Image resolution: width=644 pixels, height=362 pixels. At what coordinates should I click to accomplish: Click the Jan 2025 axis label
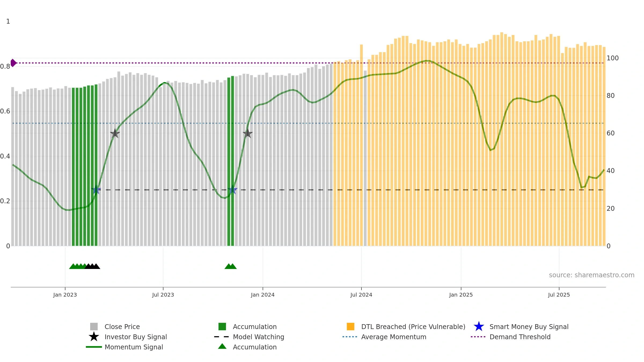461,295
